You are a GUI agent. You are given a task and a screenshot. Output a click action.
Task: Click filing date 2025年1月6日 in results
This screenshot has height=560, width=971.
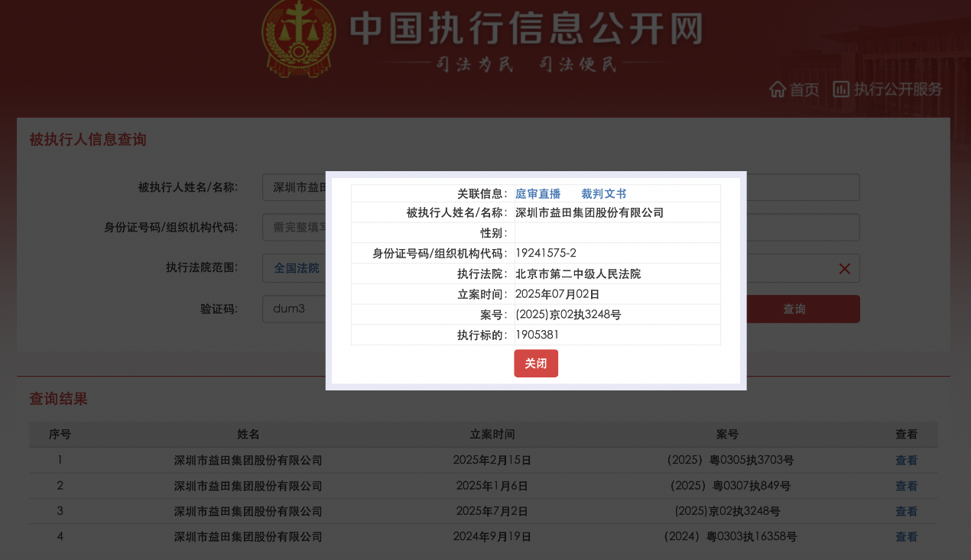[492, 486]
